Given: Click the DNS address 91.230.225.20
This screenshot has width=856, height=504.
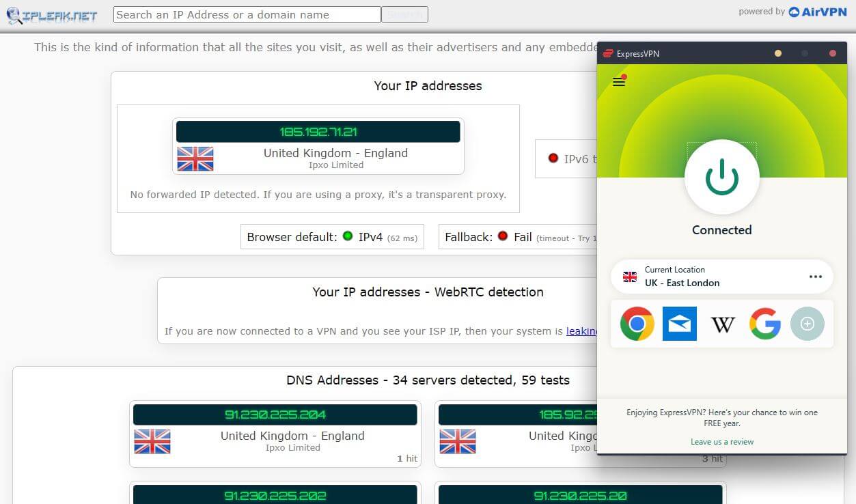Looking at the screenshot, I should 581,495.
